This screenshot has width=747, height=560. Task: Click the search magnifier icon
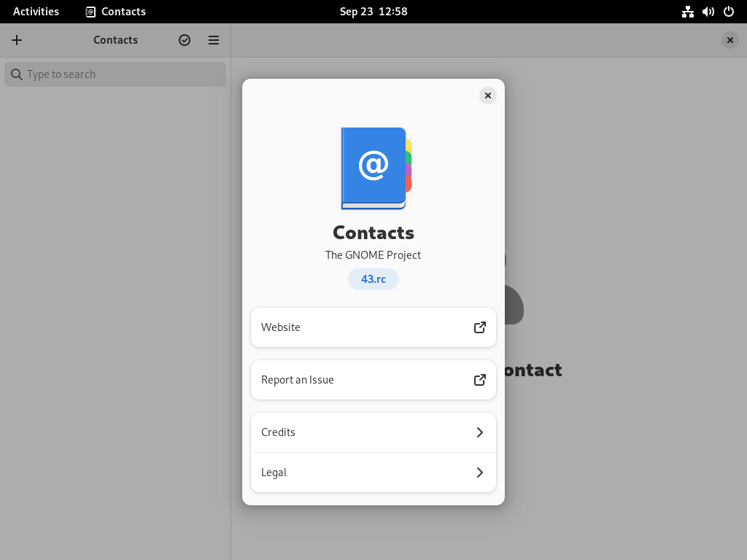click(x=17, y=74)
